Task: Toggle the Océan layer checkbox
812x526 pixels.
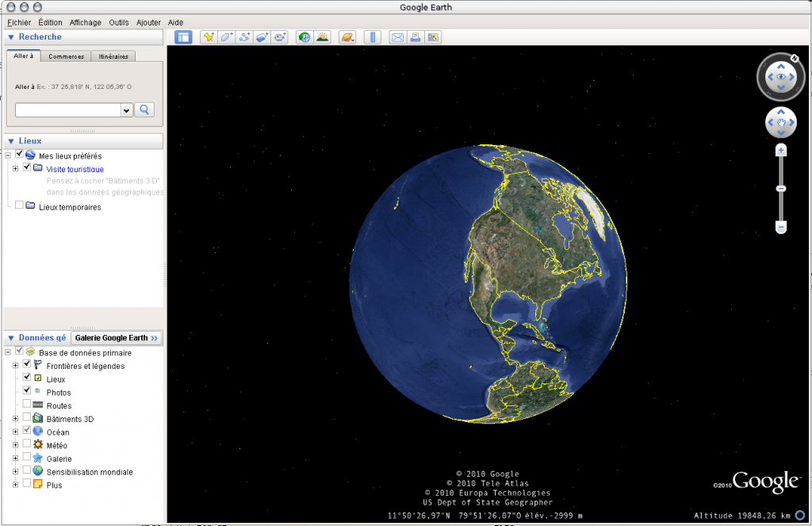Action: (x=27, y=431)
